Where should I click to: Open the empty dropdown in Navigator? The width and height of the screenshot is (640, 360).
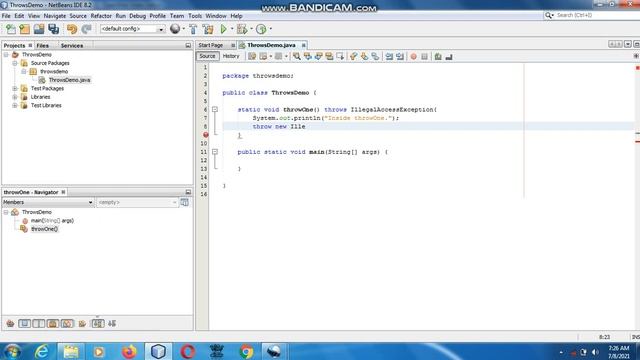tap(137, 202)
